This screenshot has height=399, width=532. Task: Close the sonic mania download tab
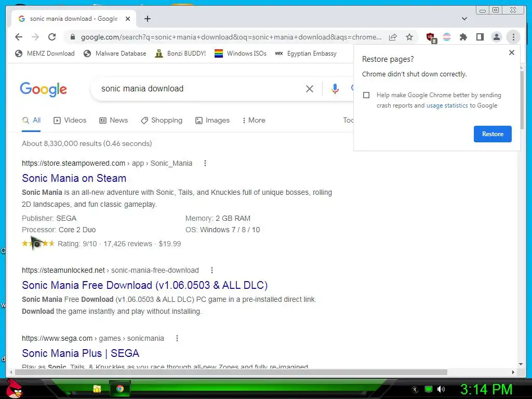pos(128,19)
